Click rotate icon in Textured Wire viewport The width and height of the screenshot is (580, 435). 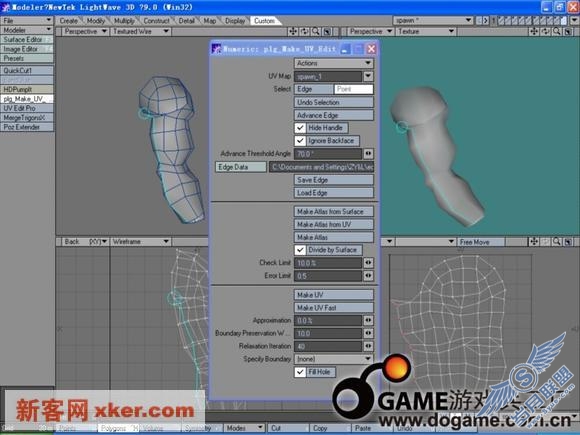pos(304,31)
